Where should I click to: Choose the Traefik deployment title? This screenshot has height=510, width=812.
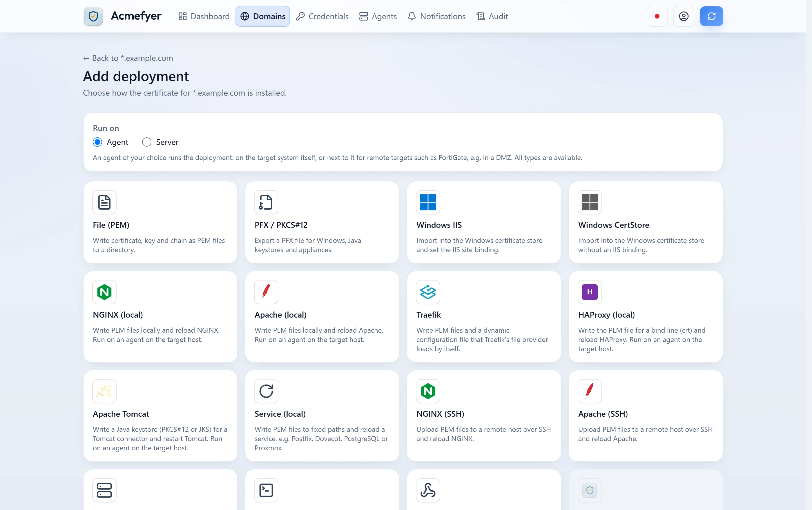click(428, 315)
